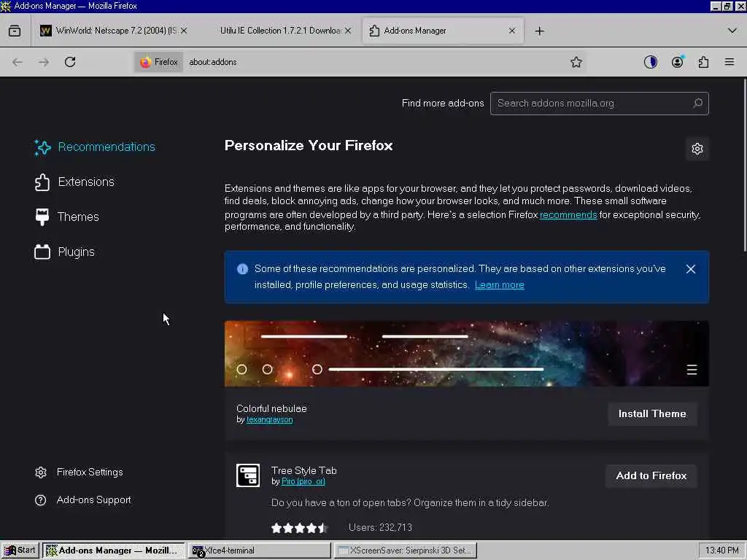Click the Tree Style Tab description text
The height and width of the screenshot is (560, 747).
pos(410,503)
